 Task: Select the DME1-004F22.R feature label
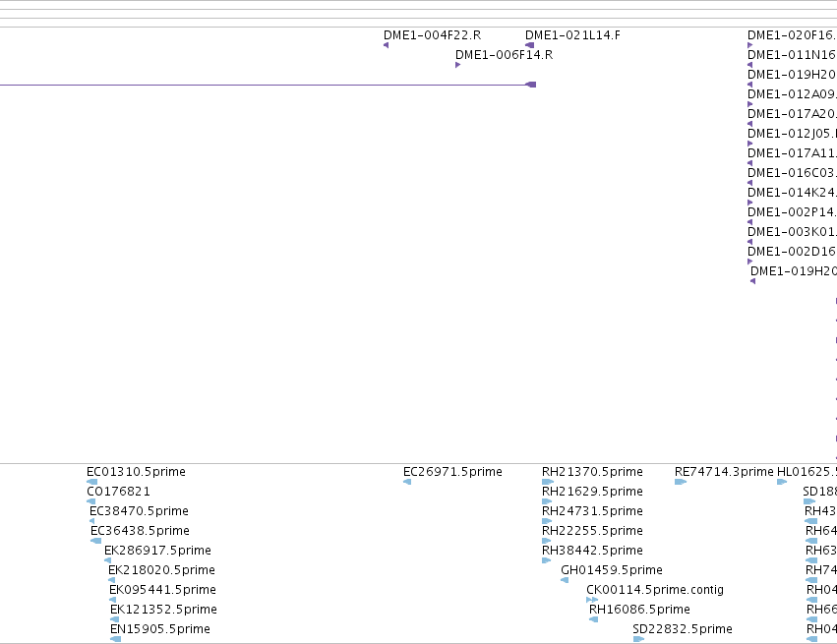432,35
